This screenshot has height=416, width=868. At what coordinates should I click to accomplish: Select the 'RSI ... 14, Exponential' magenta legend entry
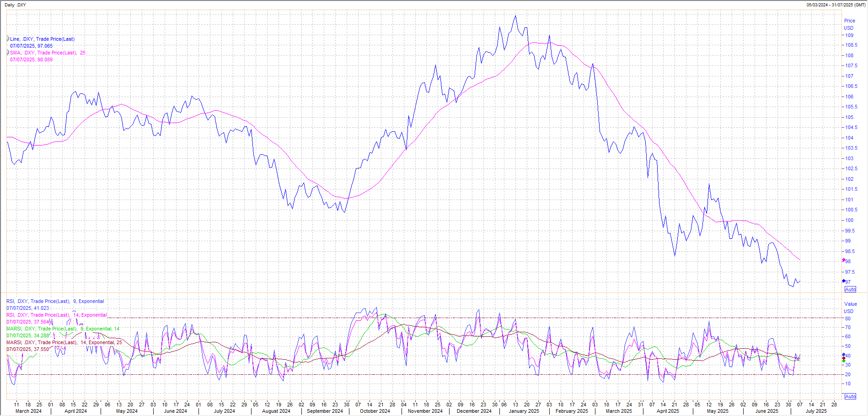(x=57, y=315)
